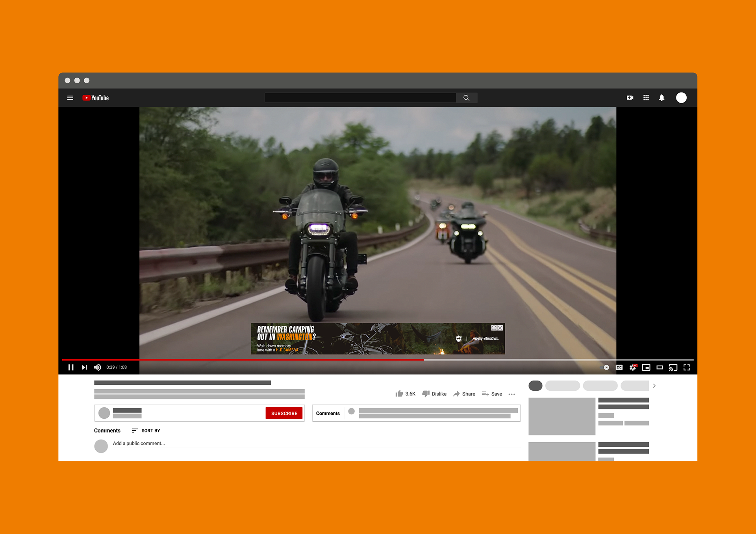Click the search magnifier button
The image size is (756, 534).
coord(467,98)
